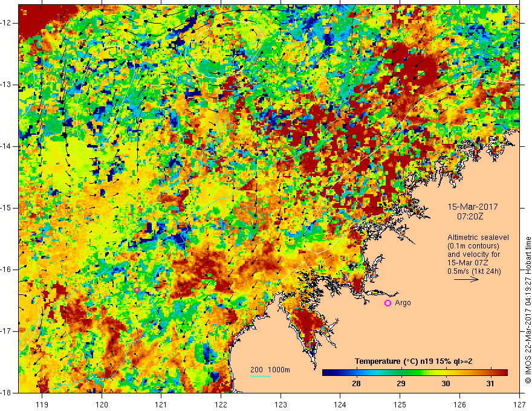Screen dimensions: 532x411
Task: Click the temperature color bar legend
Action: (415, 373)
